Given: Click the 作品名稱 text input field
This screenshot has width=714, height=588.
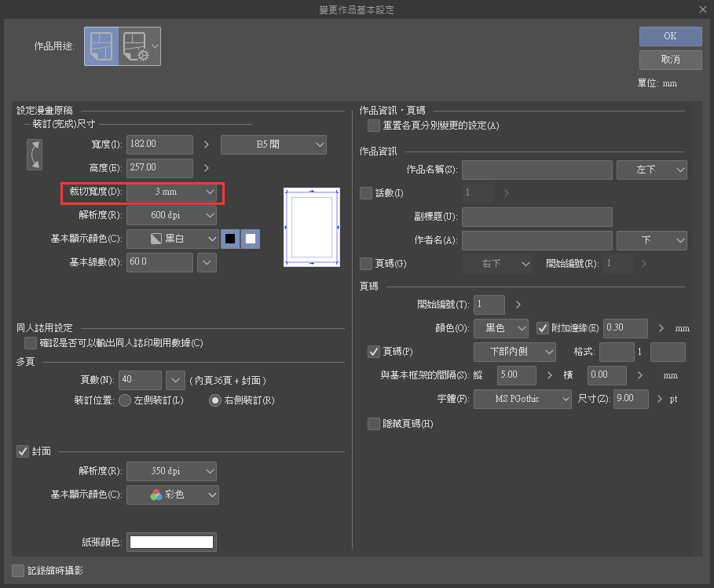Looking at the screenshot, I should click(x=536, y=170).
